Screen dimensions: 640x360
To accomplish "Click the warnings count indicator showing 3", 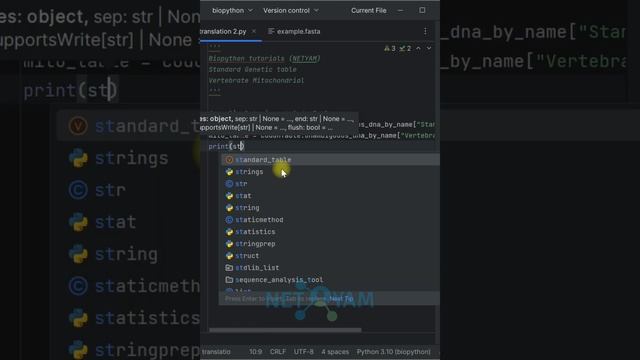I will click(x=390, y=49).
